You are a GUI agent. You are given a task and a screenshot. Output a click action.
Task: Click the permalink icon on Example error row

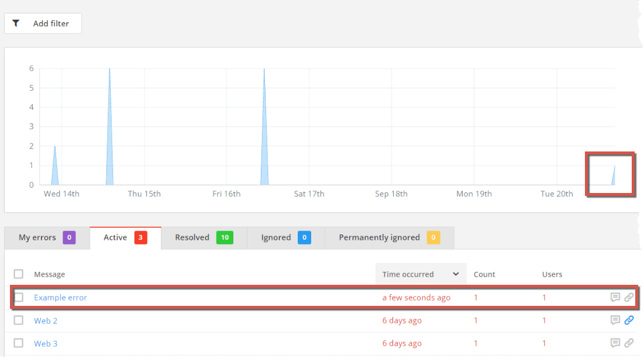pos(629,297)
